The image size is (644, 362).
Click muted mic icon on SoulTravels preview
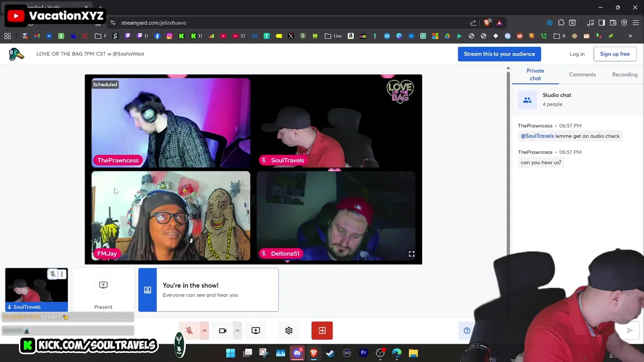(53, 274)
